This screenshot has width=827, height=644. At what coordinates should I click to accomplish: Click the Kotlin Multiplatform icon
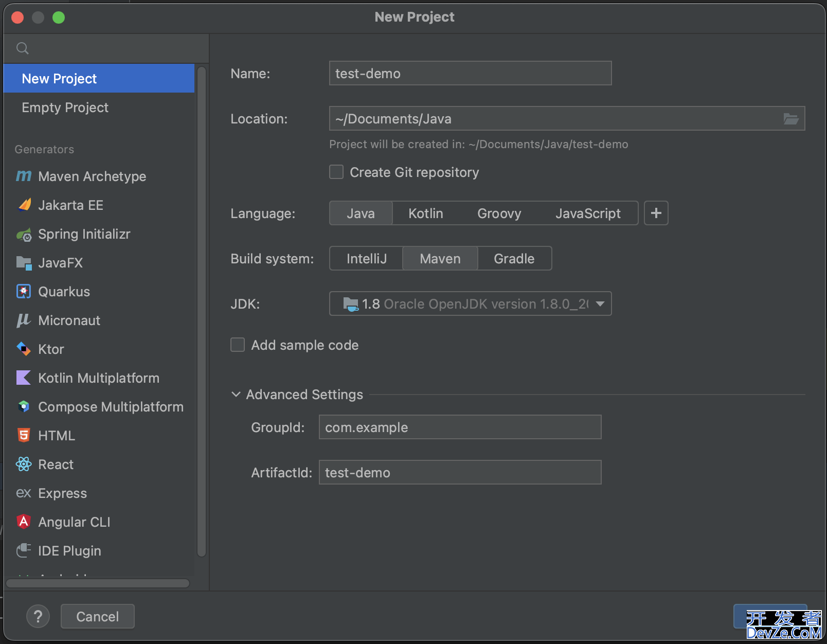pyautogui.click(x=24, y=378)
